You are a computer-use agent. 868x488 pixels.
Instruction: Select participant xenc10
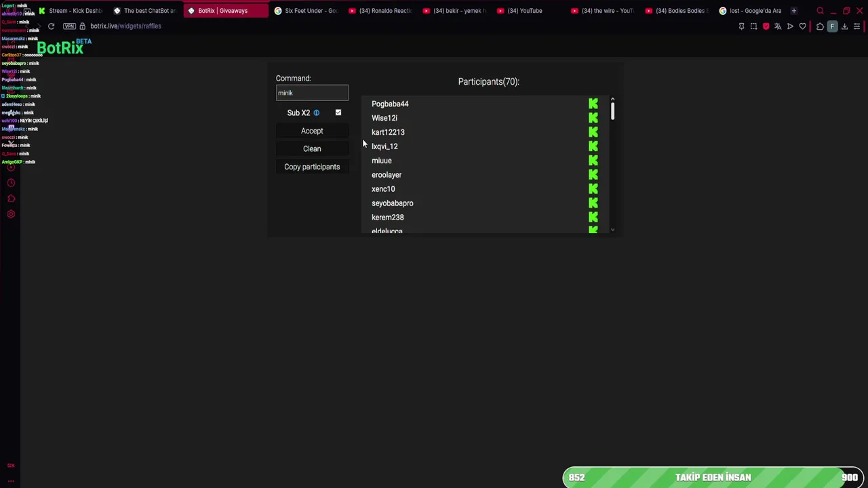point(383,189)
